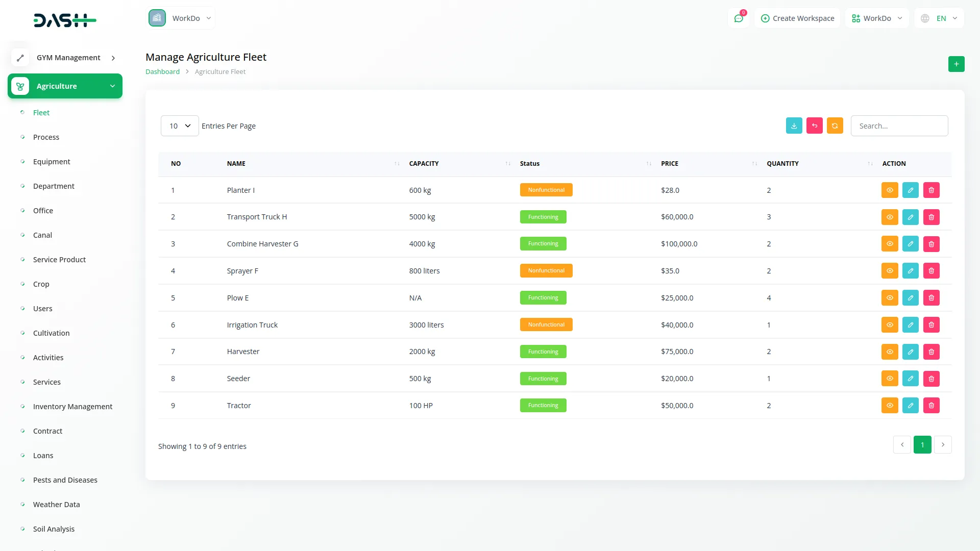The image size is (980, 551).
Task: Click the blue download export icon
Action: [x=794, y=126]
